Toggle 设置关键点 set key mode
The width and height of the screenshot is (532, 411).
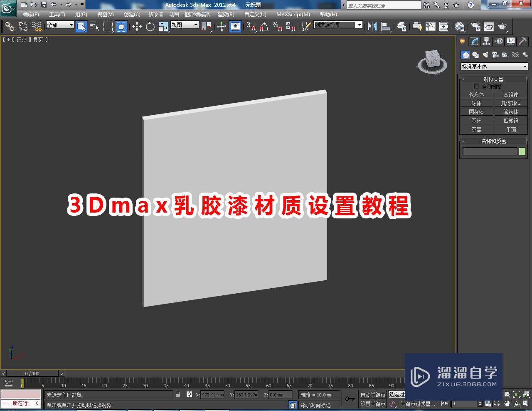pos(373,404)
